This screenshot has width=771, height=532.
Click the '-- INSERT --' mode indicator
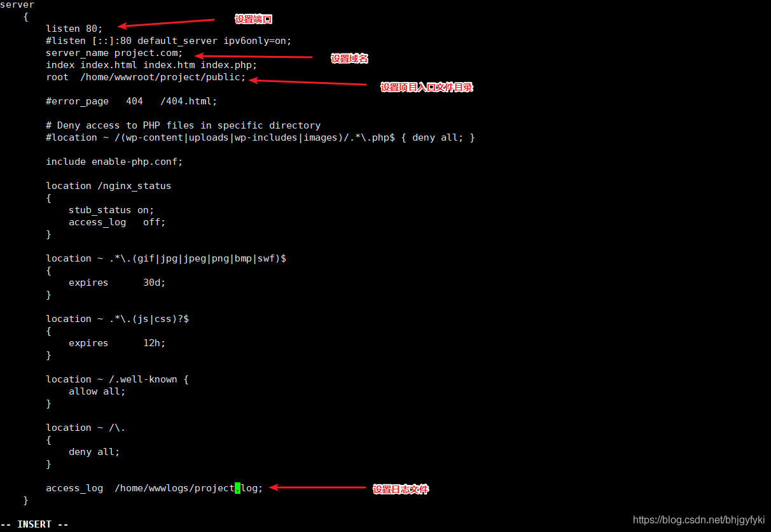point(34,524)
